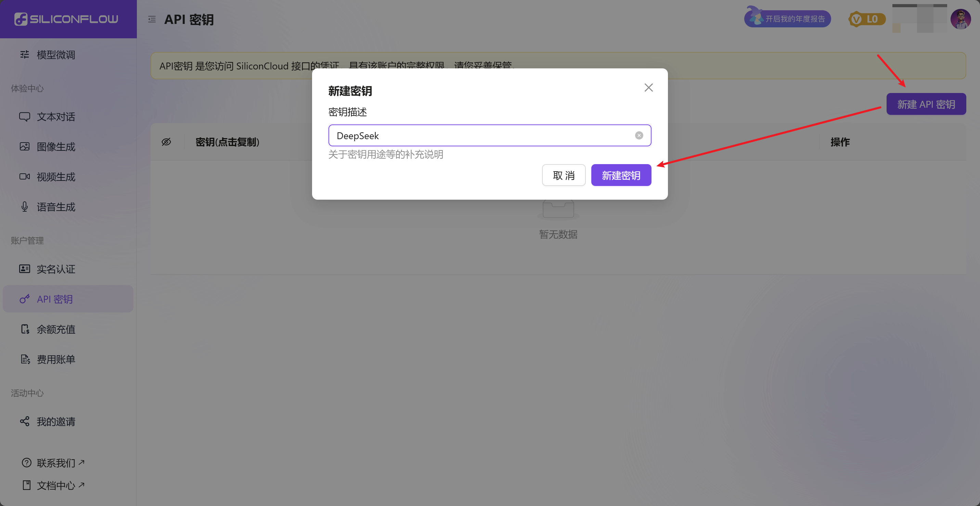This screenshot has height=506, width=980.
Task: Click the L0 level badge
Action: click(866, 19)
